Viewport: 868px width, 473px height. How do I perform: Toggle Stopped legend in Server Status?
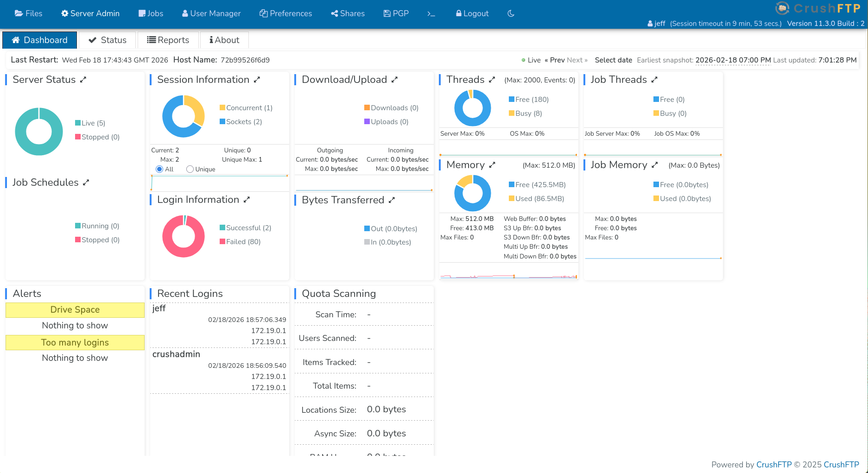[97, 137]
